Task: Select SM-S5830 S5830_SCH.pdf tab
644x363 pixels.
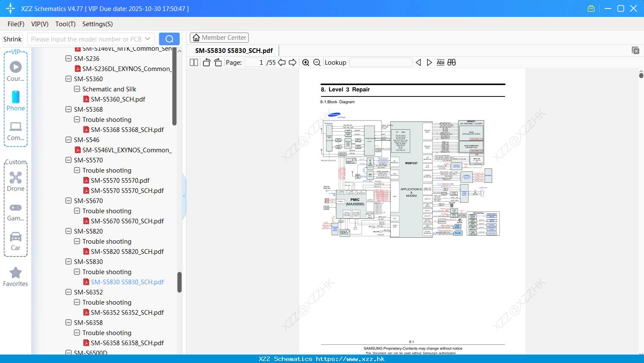Action: tap(234, 50)
